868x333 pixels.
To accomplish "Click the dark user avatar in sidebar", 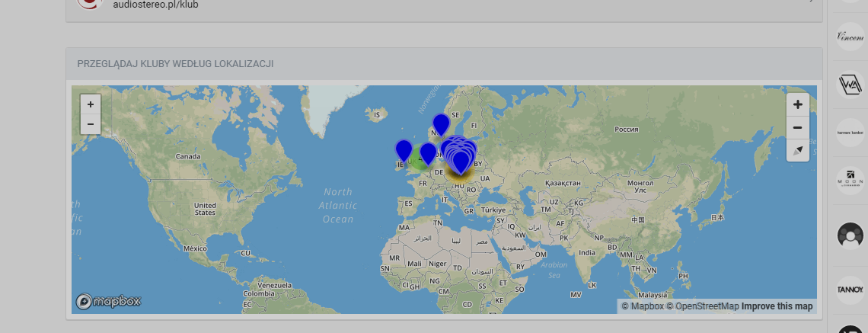I will tap(850, 235).
